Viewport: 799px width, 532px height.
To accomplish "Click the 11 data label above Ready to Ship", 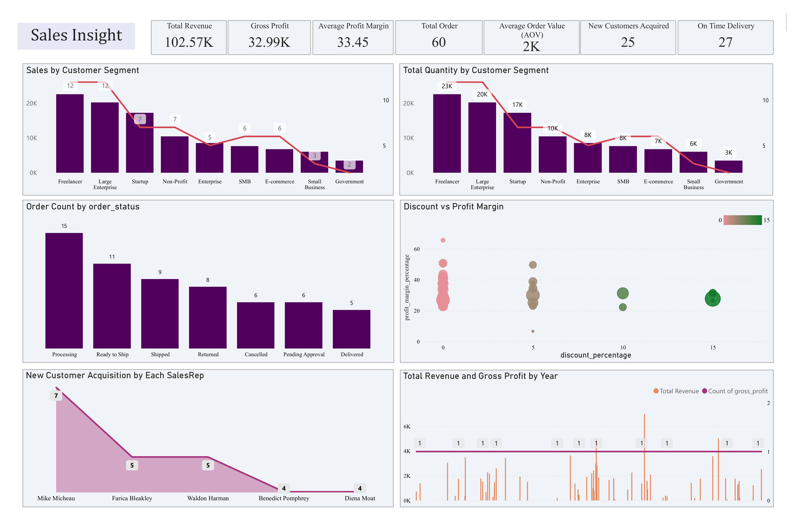I will point(112,257).
